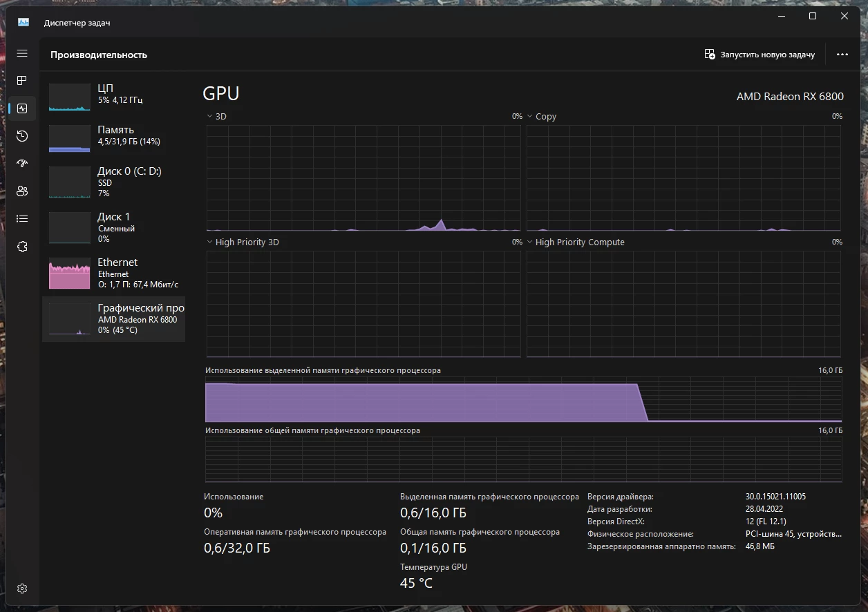
Task: Click the Память mini graph thumbnail
Action: point(70,139)
